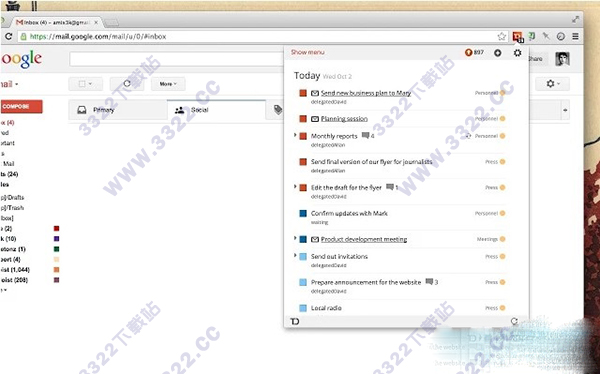
Task: Bookmark page with the star icon
Action: click(x=502, y=36)
